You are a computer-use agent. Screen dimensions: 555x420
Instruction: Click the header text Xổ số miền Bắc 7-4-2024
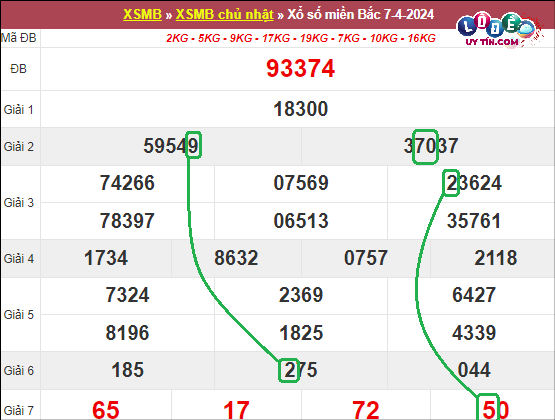pos(360,14)
